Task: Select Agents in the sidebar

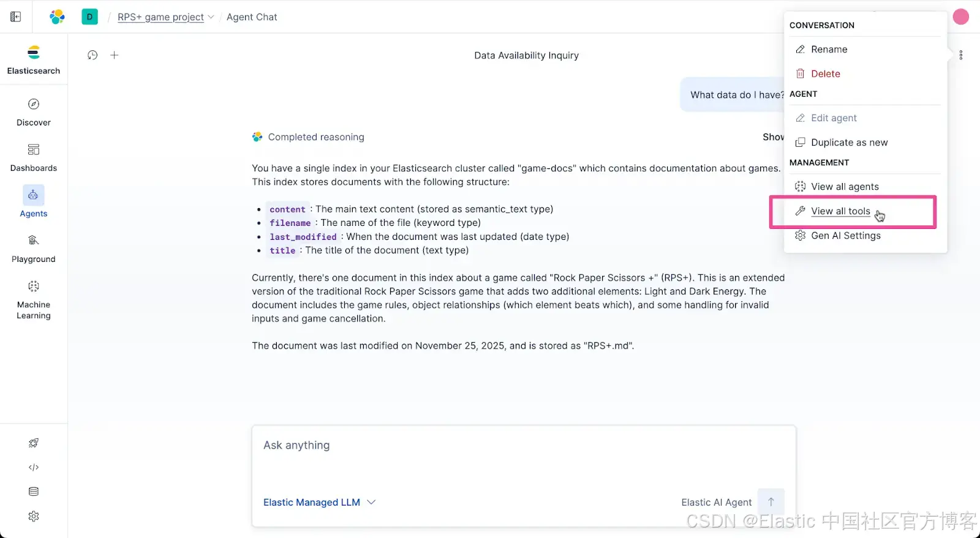Action: [34, 202]
